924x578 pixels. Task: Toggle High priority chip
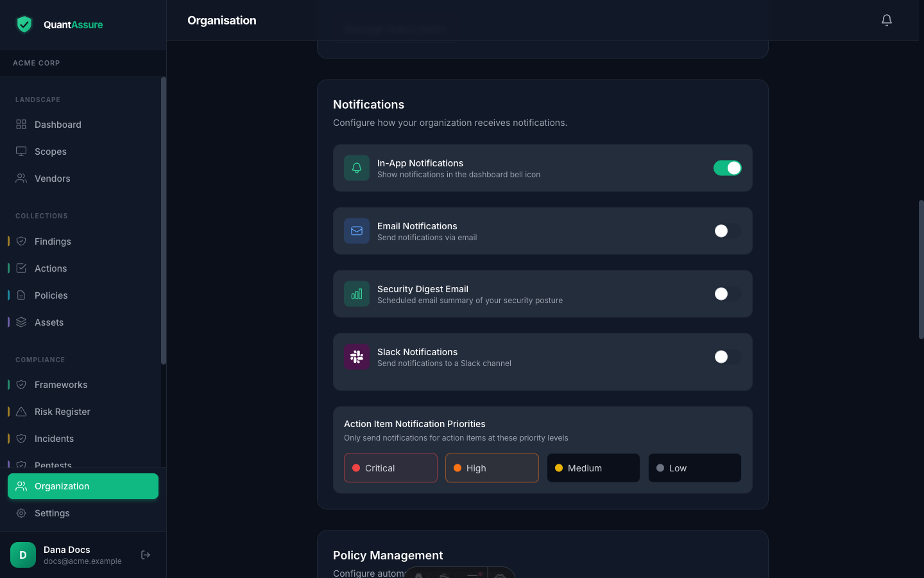(x=492, y=468)
